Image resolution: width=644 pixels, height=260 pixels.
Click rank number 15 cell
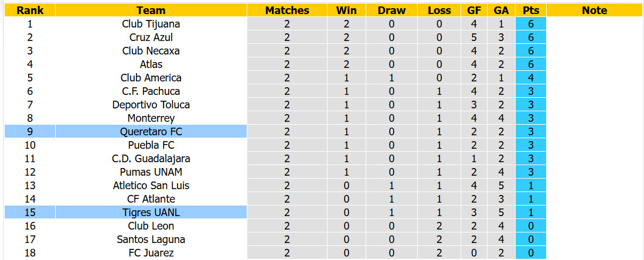(x=30, y=213)
